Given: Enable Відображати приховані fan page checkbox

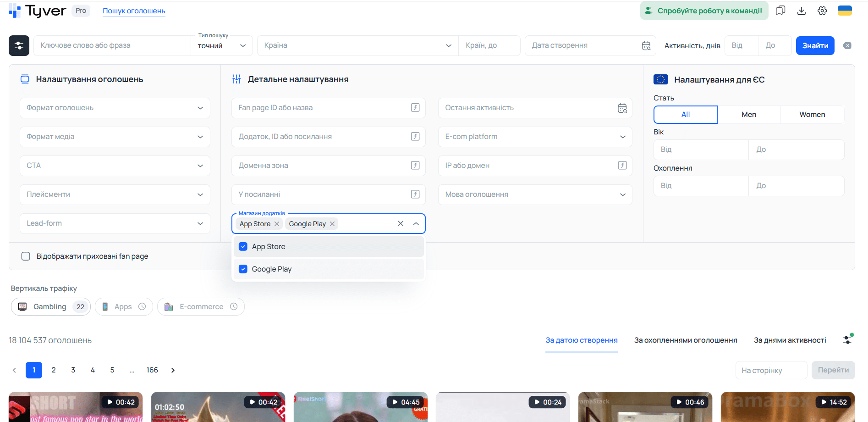Looking at the screenshot, I should [26, 256].
